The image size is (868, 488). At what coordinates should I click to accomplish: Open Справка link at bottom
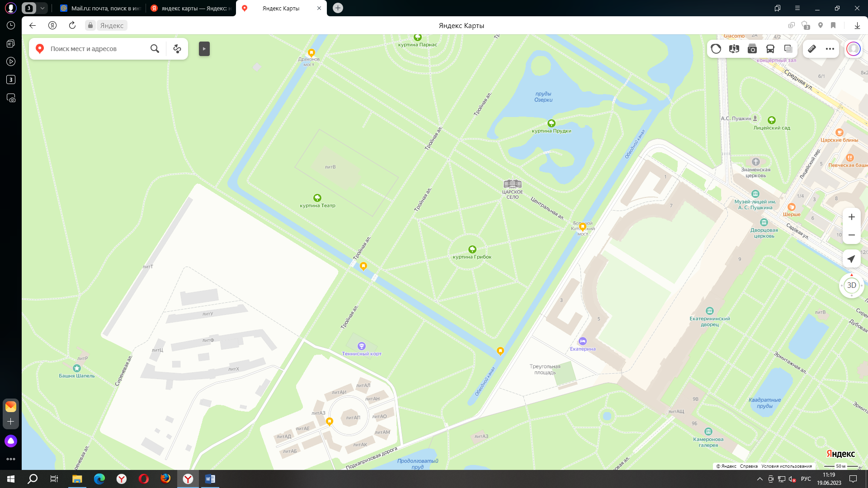[x=749, y=466]
